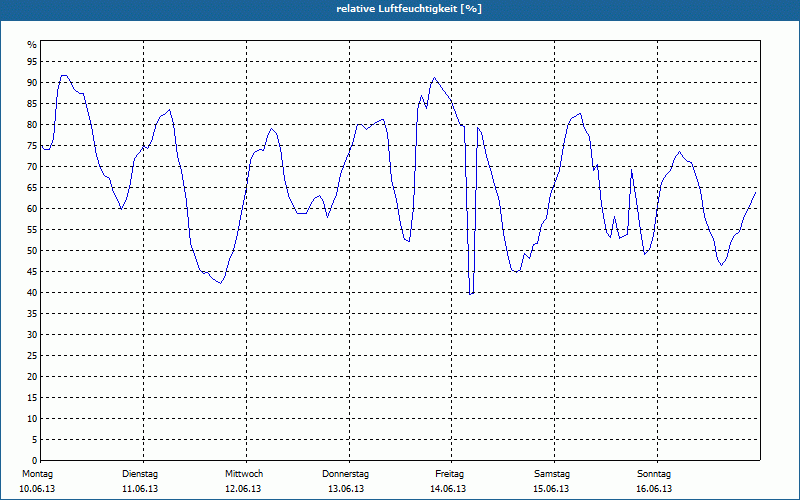Click the date label '16.06.13'
The width and height of the screenshot is (800, 500).
pyautogui.click(x=654, y=489)
